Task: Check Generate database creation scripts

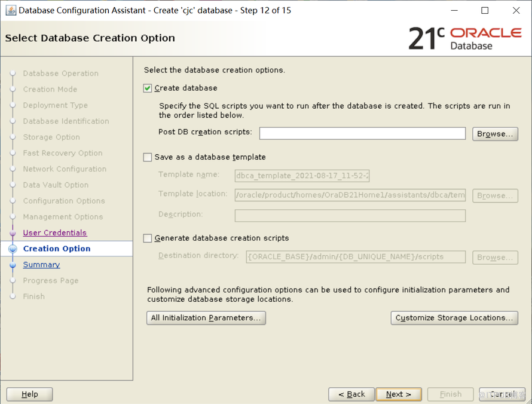Action: pyautogui.click(x=147, y=238)
